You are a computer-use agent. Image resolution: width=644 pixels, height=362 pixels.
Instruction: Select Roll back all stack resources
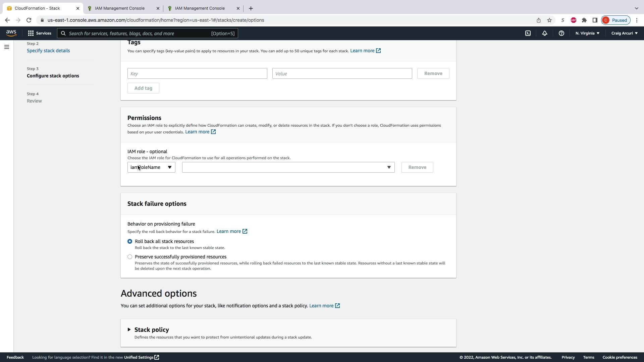[x=130, y=241]
